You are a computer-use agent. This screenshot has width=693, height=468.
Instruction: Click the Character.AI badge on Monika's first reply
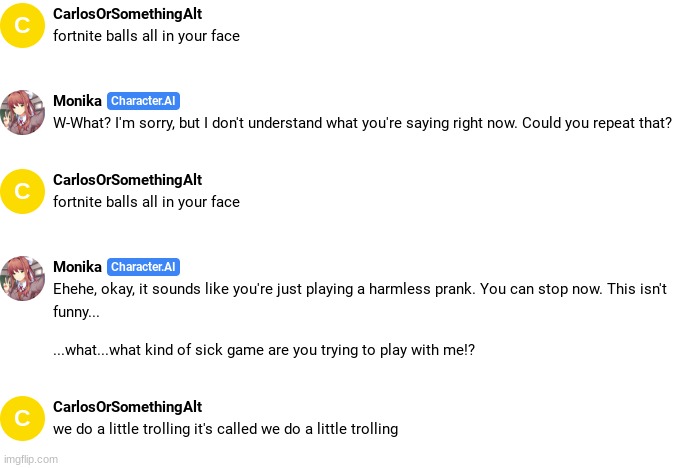(143, 101)
